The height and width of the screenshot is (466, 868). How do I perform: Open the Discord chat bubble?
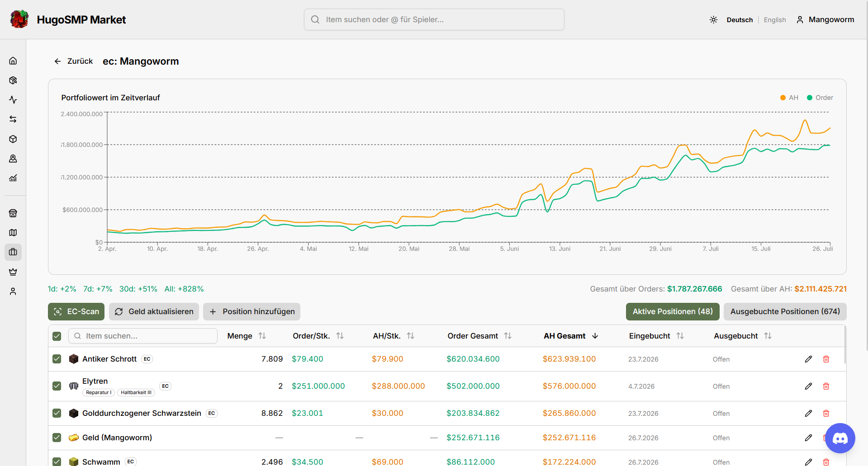click(x=840, y=438)
